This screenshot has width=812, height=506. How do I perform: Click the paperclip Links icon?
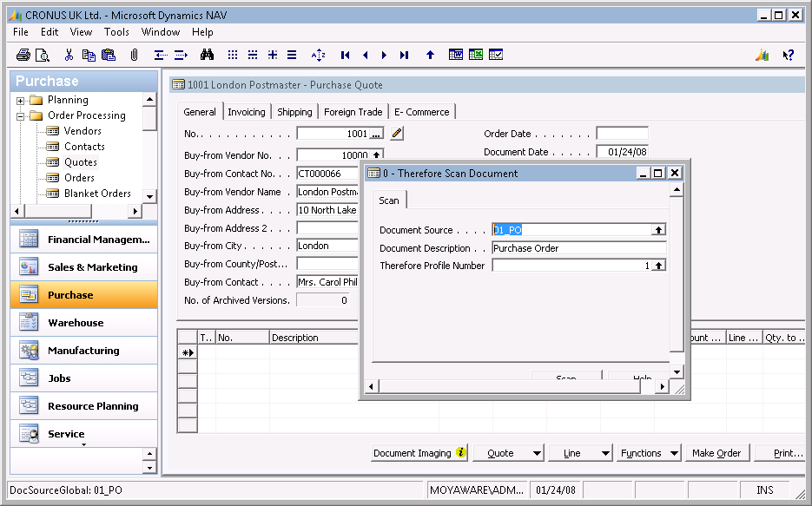click(x=134, y=55)
